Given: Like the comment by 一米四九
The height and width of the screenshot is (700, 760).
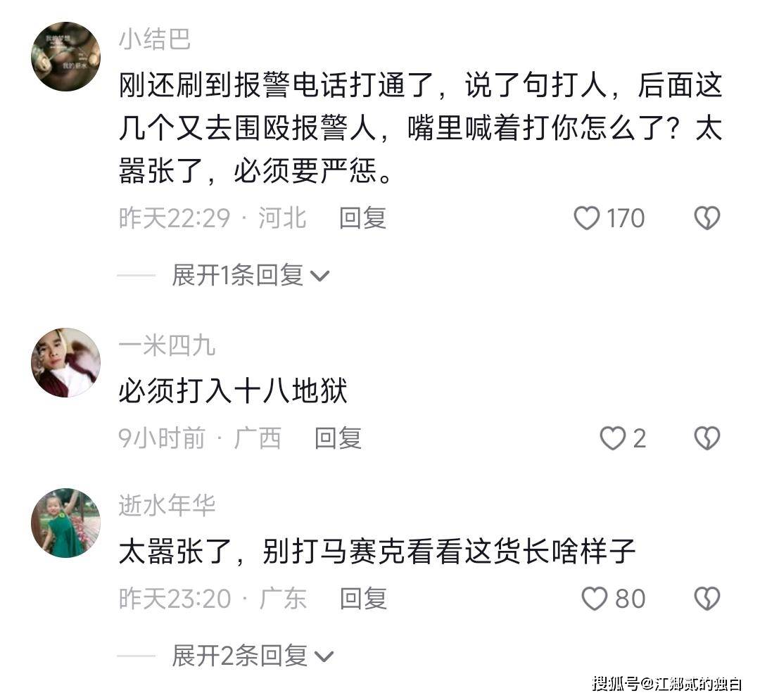Looking at the screenshot, I should (613, 438).
